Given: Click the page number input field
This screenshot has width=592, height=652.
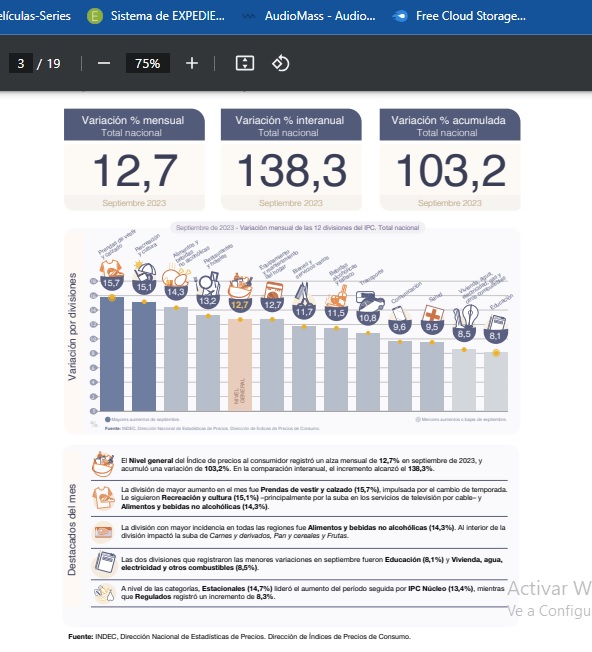Looking at the screenshot, I should [21, 64].
